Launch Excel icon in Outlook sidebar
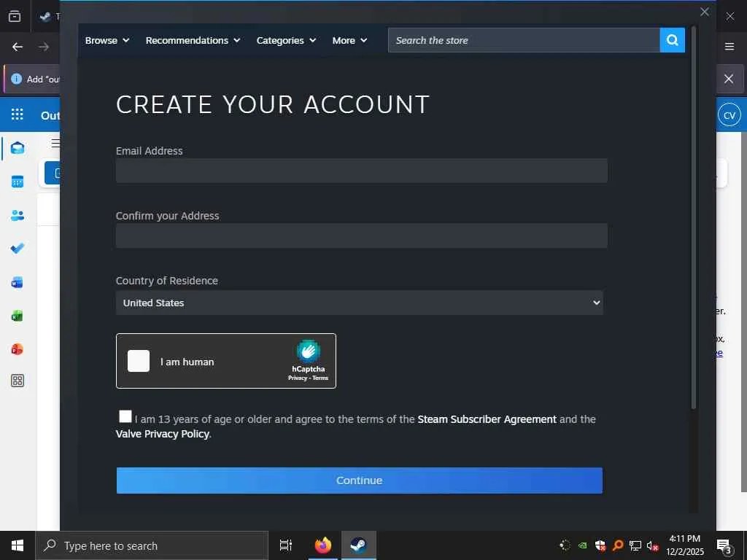747x560 pixels. pos(18,316)
